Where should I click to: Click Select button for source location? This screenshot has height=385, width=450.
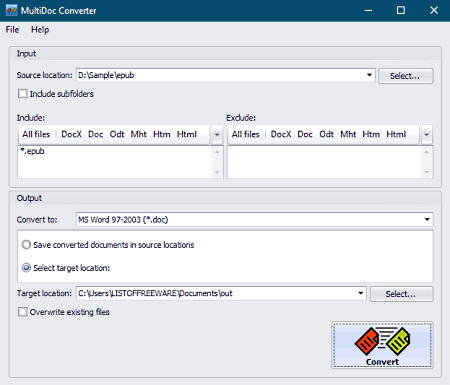[x=406, y=76]
